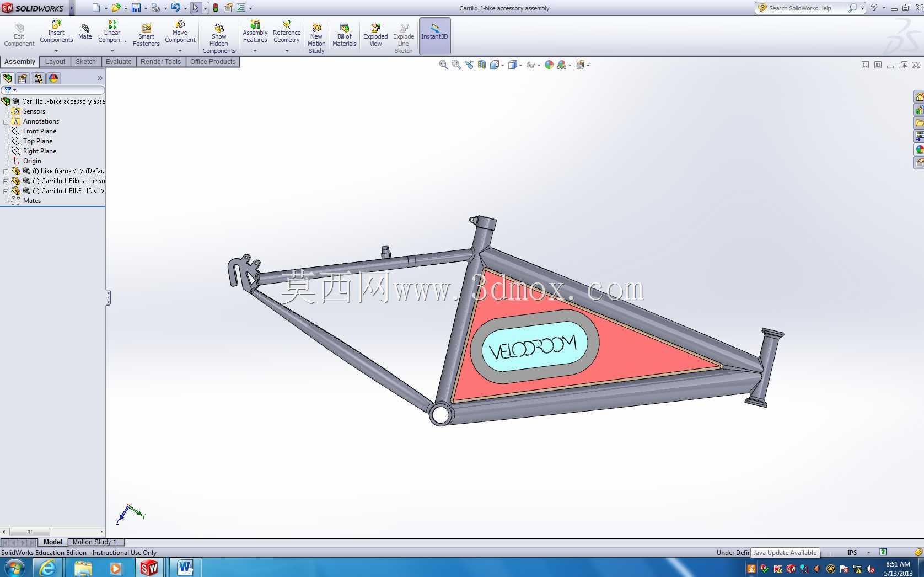Open Assembly Features tool
Viewport: 924px width, 577px height.
(255, 32)
